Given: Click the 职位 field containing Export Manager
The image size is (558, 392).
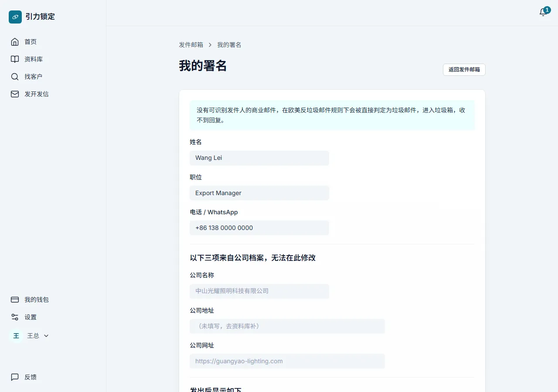Looking at the screenshot, I should [259, 193].
